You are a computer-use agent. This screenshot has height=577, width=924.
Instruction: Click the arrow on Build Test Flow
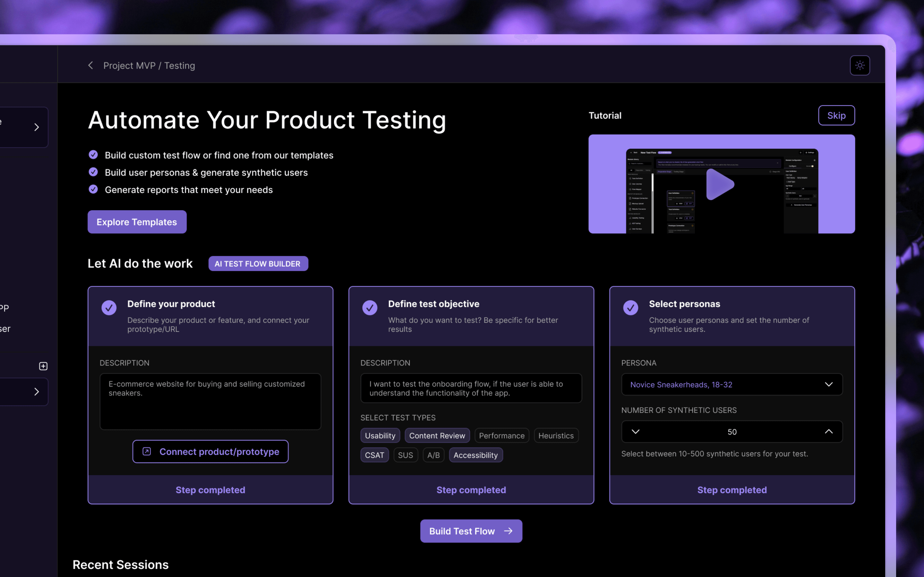pyautogui.click(x=508, y=531)
